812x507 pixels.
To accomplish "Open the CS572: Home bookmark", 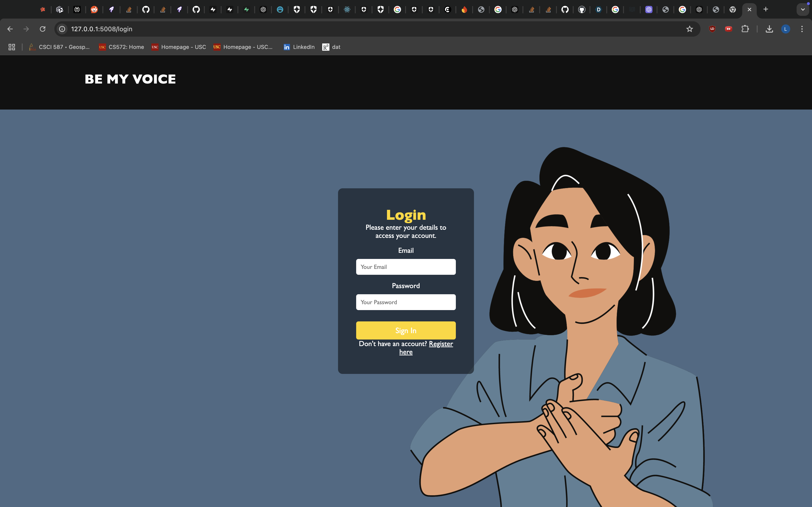I will click(x=121, y=47).
